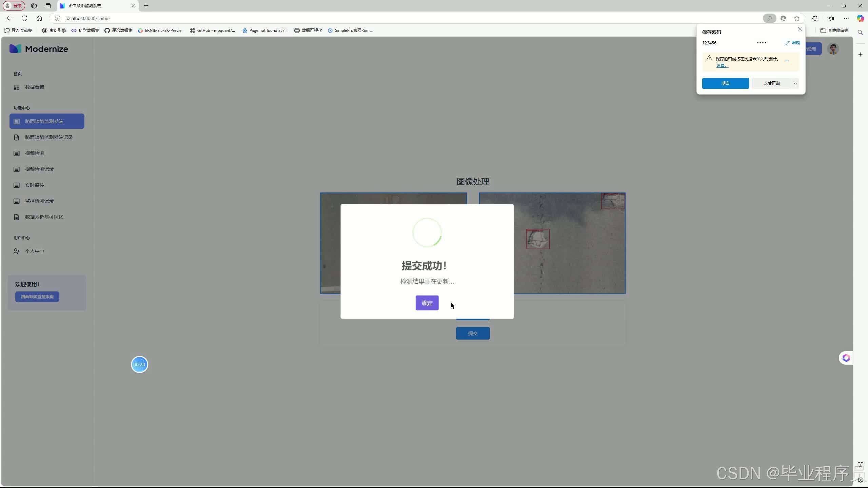The width and height of the screenshot is (868, 488).
Task: Click 明白 to save the password
Action: tap(725, 83)
